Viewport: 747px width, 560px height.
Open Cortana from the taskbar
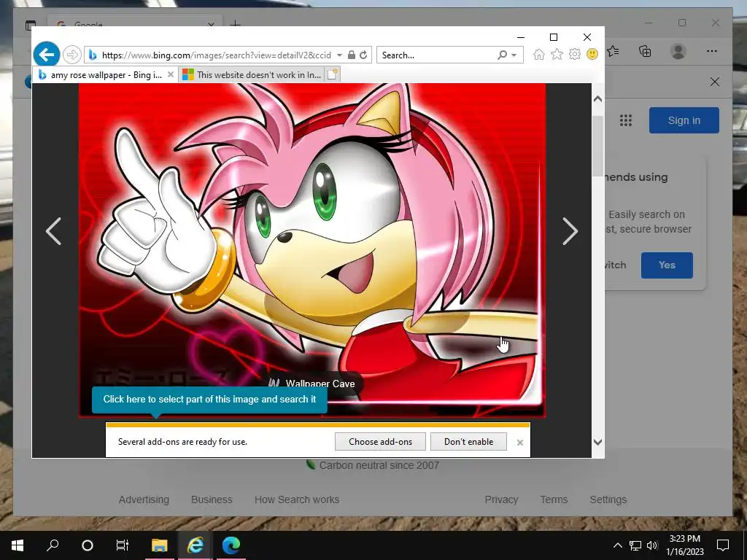pos(88,545)
